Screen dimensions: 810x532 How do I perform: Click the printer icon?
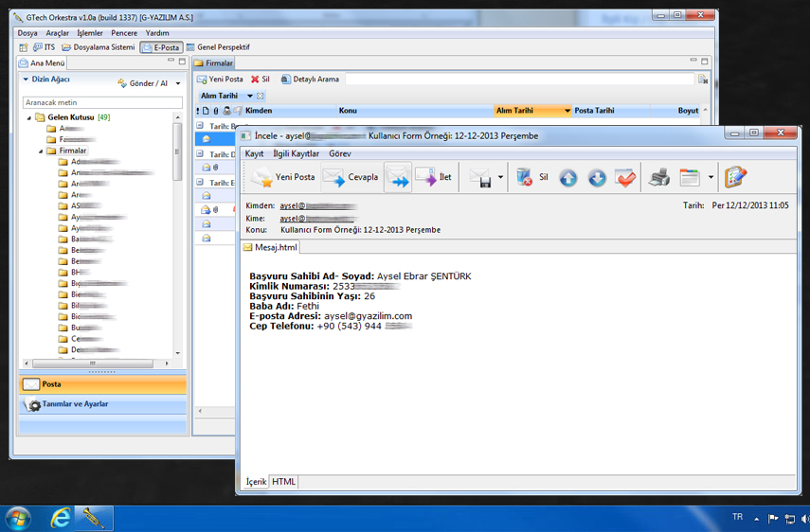(659, 178)
